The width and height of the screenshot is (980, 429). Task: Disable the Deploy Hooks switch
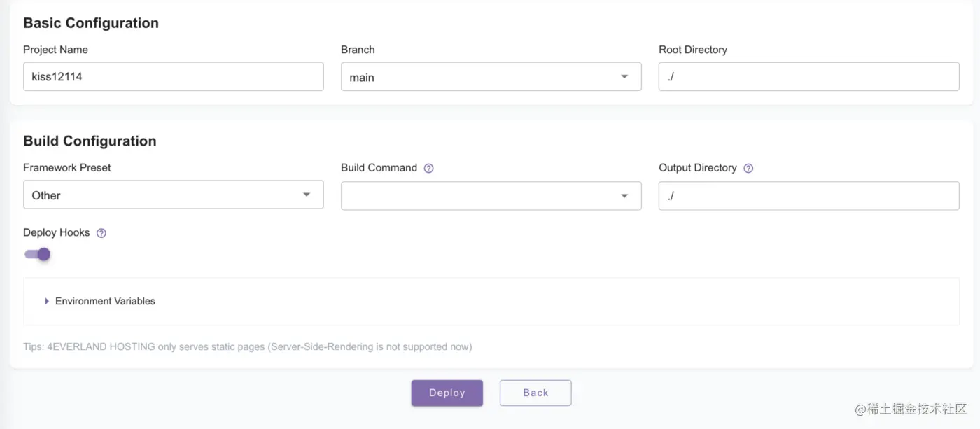(38, 254)
